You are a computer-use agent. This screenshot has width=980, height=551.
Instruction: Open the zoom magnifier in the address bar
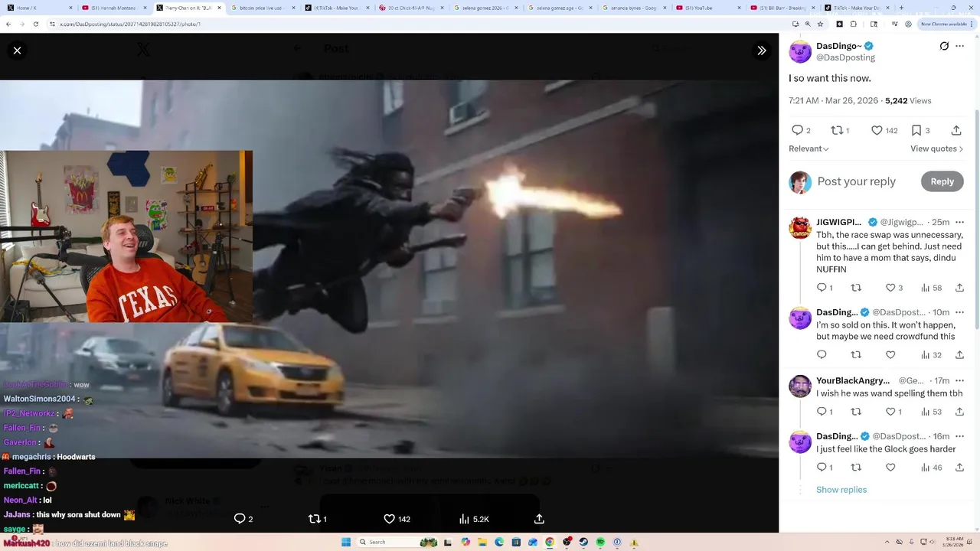click(808, 24)
